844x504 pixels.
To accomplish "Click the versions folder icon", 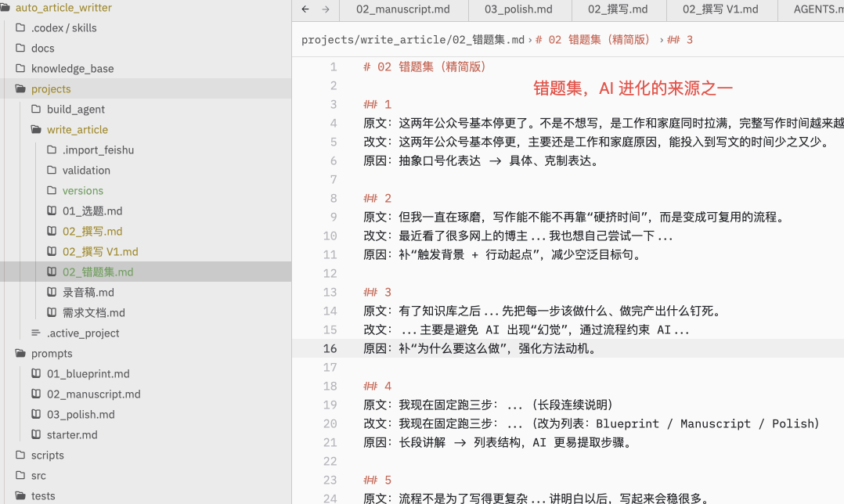I will click(52, 190).
